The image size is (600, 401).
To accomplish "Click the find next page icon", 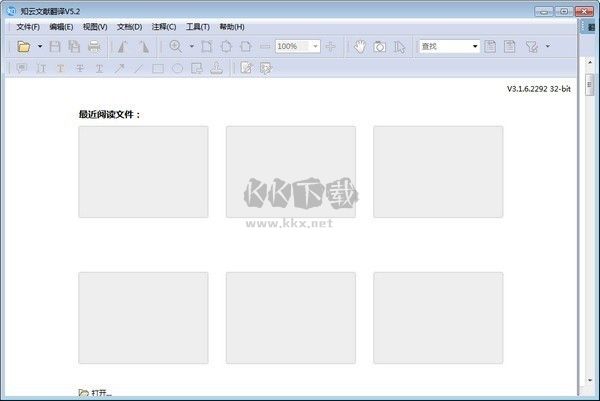I will pyautogui.click(x=510, y=47).
